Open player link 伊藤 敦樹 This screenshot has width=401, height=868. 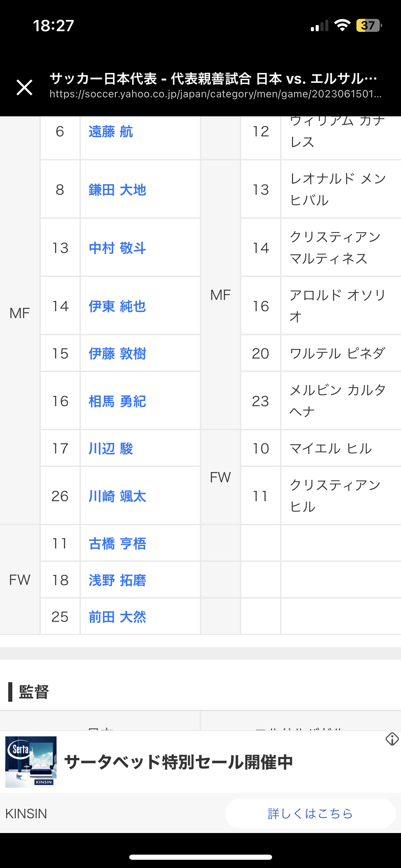coord(117,354)
